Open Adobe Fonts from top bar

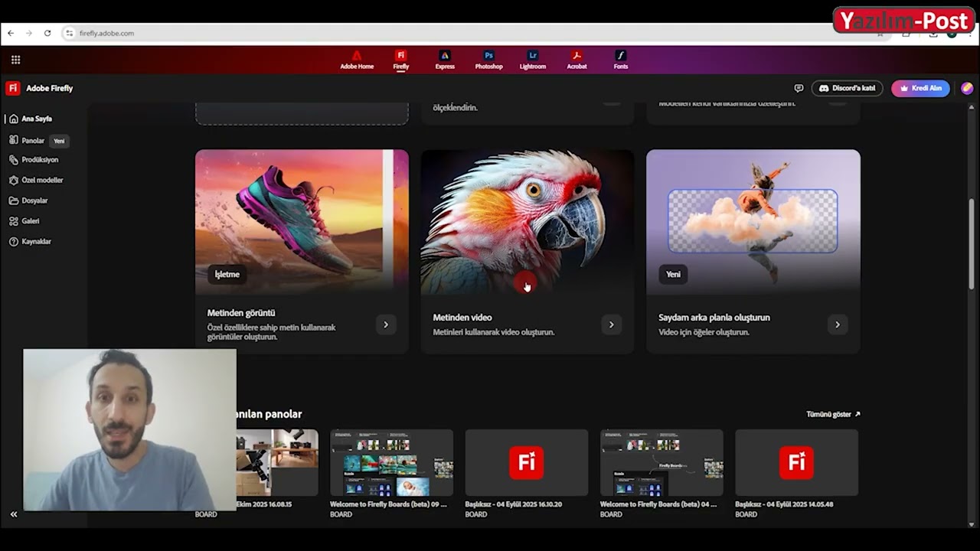click(x=621, y=60)
